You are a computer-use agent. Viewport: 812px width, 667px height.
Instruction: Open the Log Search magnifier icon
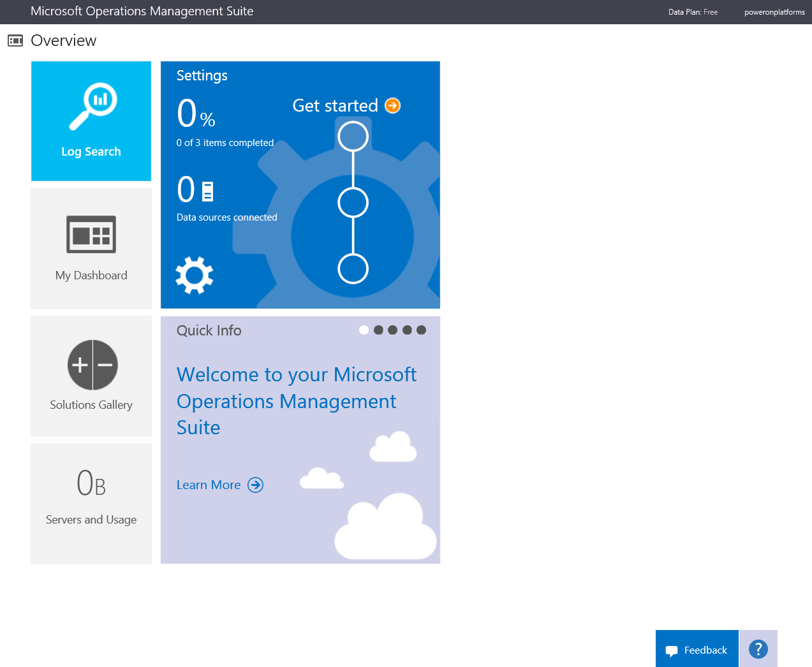pos(93,106)
